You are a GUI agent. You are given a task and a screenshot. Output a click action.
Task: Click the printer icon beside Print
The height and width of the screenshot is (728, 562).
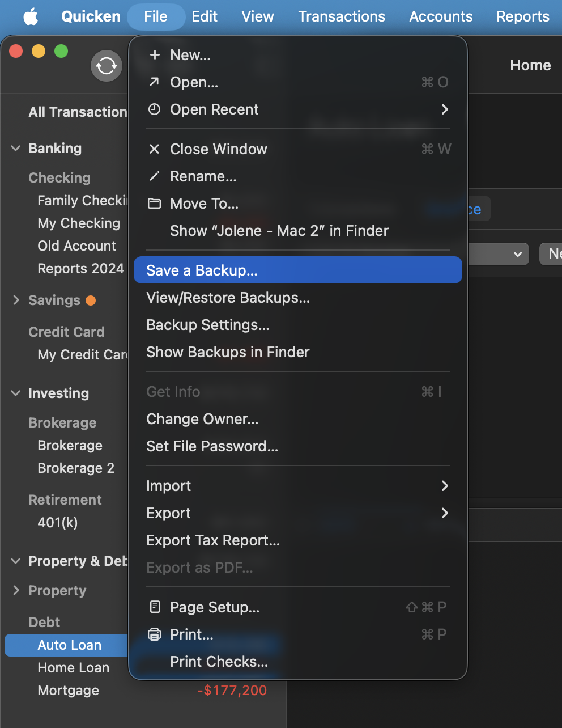[154, 634]
